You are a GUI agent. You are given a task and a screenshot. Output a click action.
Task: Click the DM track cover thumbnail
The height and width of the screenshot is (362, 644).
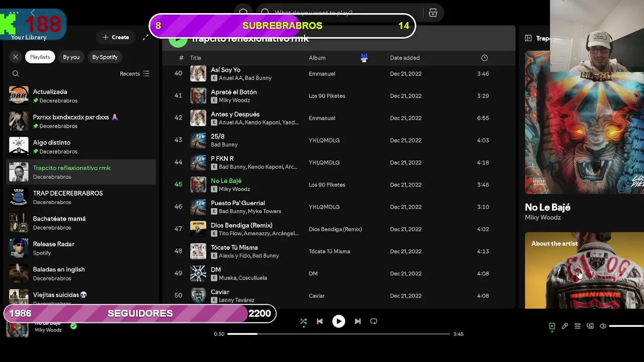pos(198,274)
